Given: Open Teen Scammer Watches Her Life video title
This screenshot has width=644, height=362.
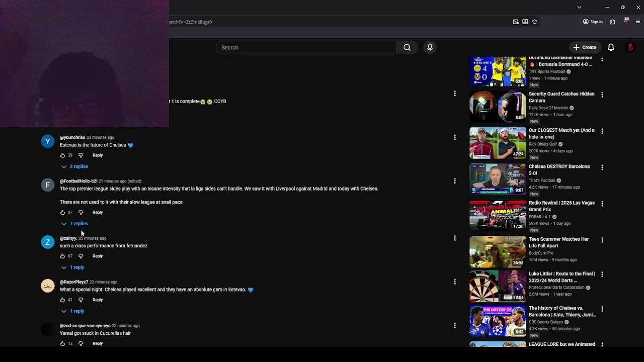Looking at the screenshot, I should point(558,242).
